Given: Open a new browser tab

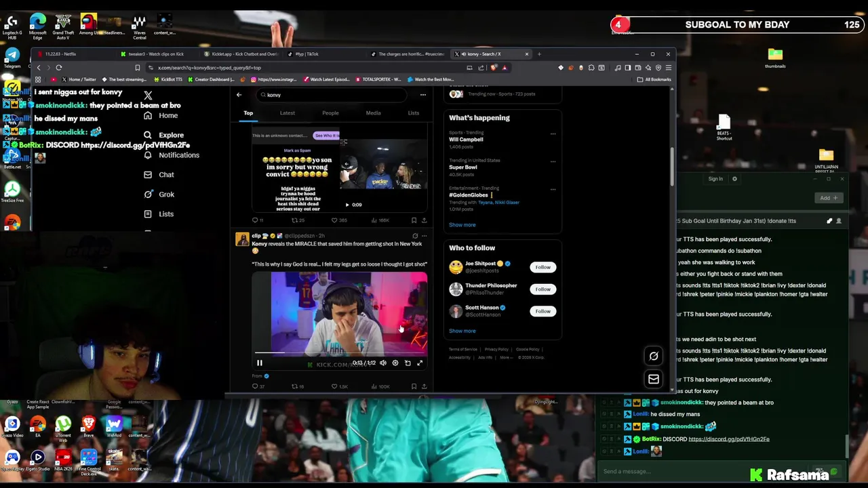Looking at the screenshot, I should [539, 54].
